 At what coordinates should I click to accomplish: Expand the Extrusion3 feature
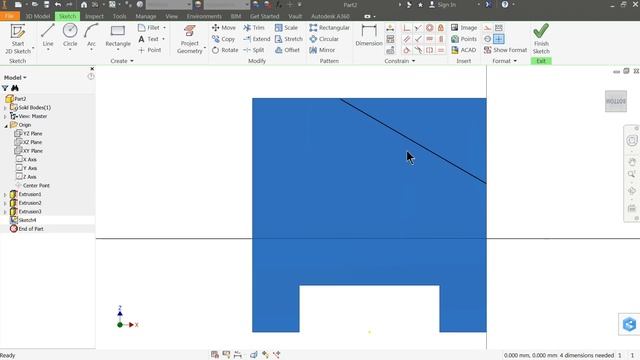tap(5, 212)
